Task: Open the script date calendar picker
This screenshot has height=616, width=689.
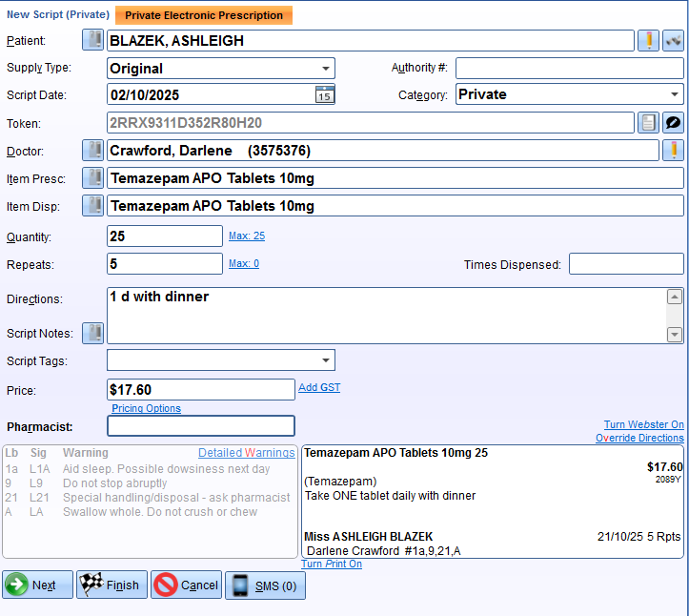Action: (324, 94)
